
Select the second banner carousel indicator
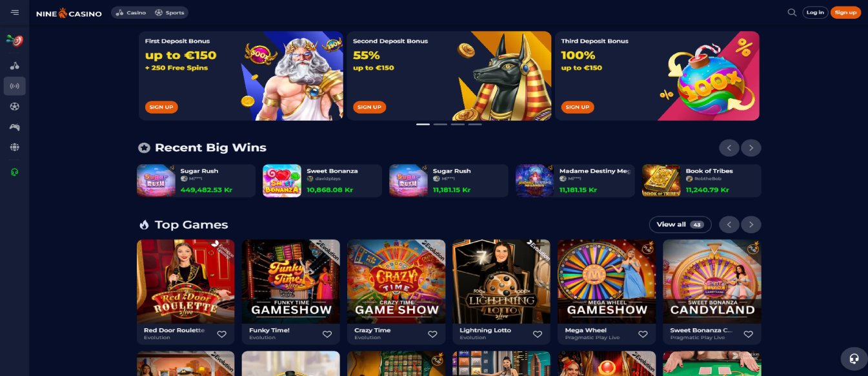pyautogui.click(x=440, y=124)
